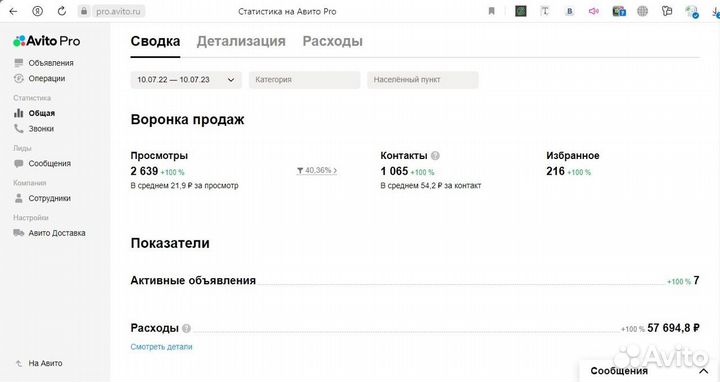Open the 40,36% conversion funnel link
Screen dimensions: 720x382
pyautogui.click(x=317, y=170)
